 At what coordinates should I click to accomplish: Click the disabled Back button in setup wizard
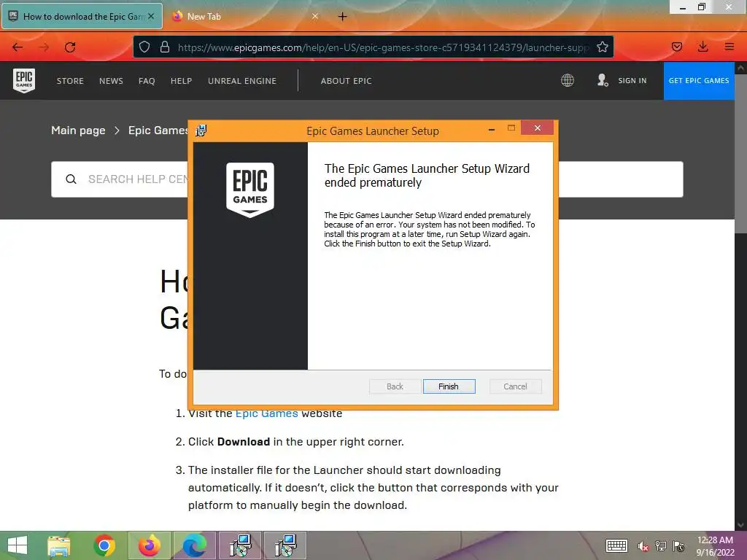[395, 386]
